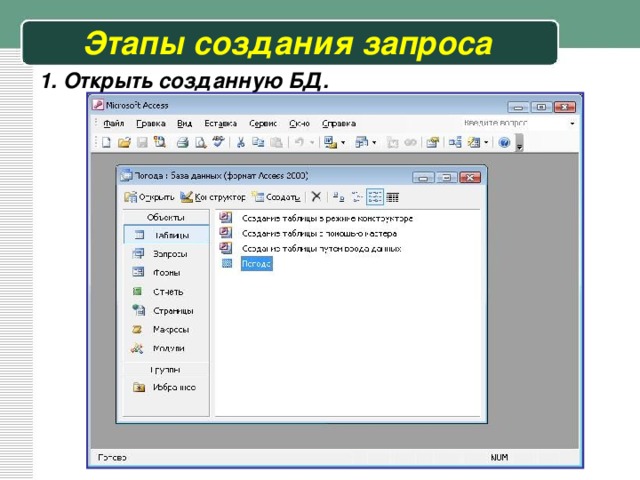Image resolution: width=640 pixels, height=480 pixels.
Task: Click the Группы header bar
Action: coord(166,370)
